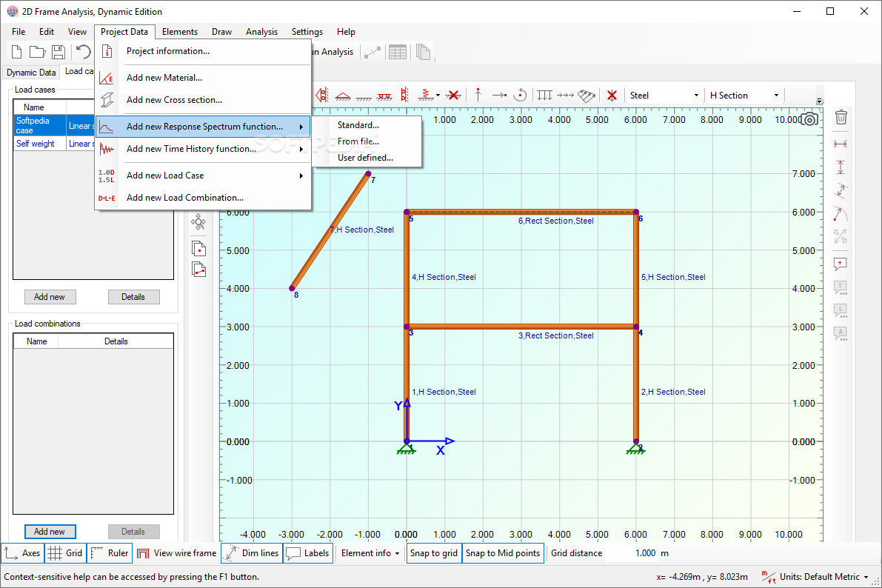Image resolution: width=882 pixels, height=588 pixels.
Task: Open a project with the folder icon
Action: [x=37, y=52]
